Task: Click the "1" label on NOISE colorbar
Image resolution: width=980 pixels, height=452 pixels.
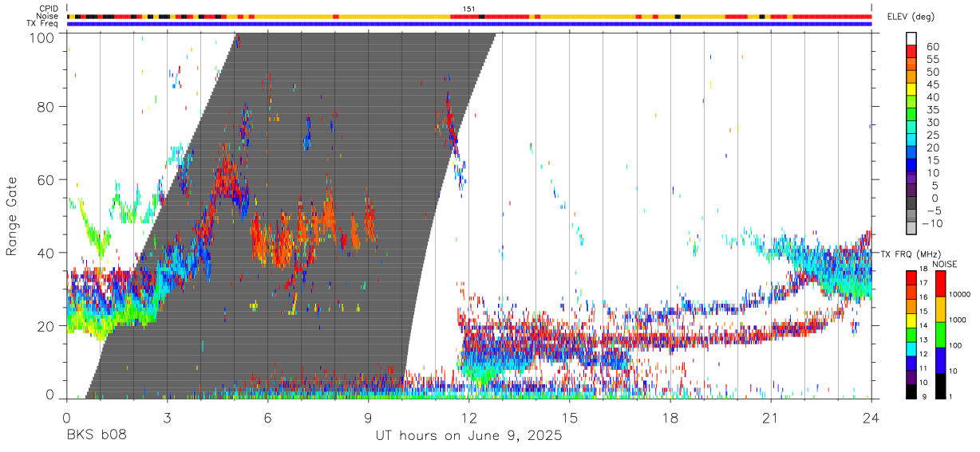Action: (950, 397)
